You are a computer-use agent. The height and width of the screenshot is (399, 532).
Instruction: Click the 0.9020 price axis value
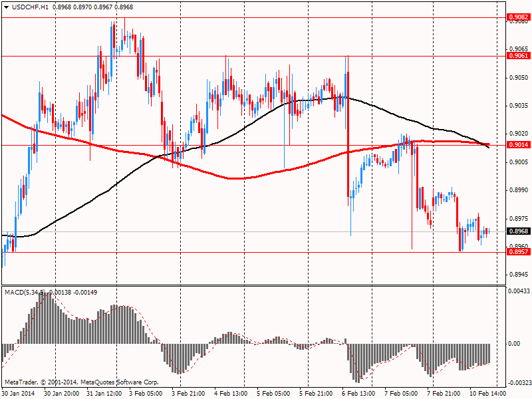pyautogui.click(x=519, y=134)
